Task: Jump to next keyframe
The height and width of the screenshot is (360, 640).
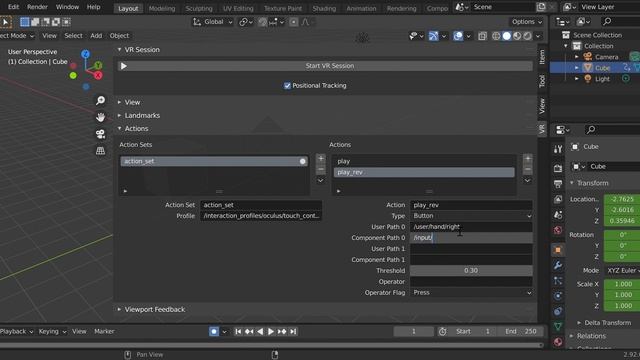Action: [x=282, y=331]
